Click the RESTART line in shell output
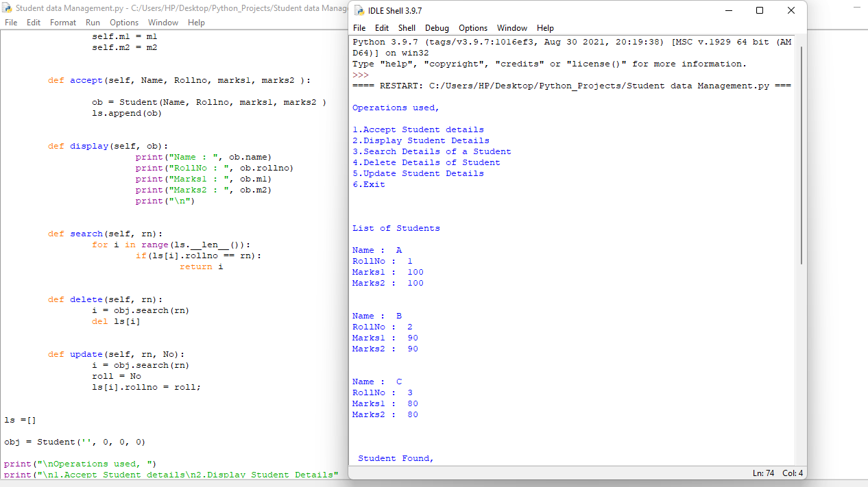The width and height of the screenshot is (868, 487). pyautogui.click(x=572, y=86)
